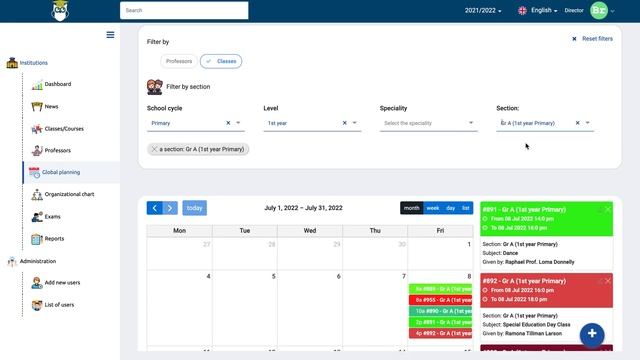640x360 pixels.
Task: Clear the Level 1st year value
Action: point(344,123)
